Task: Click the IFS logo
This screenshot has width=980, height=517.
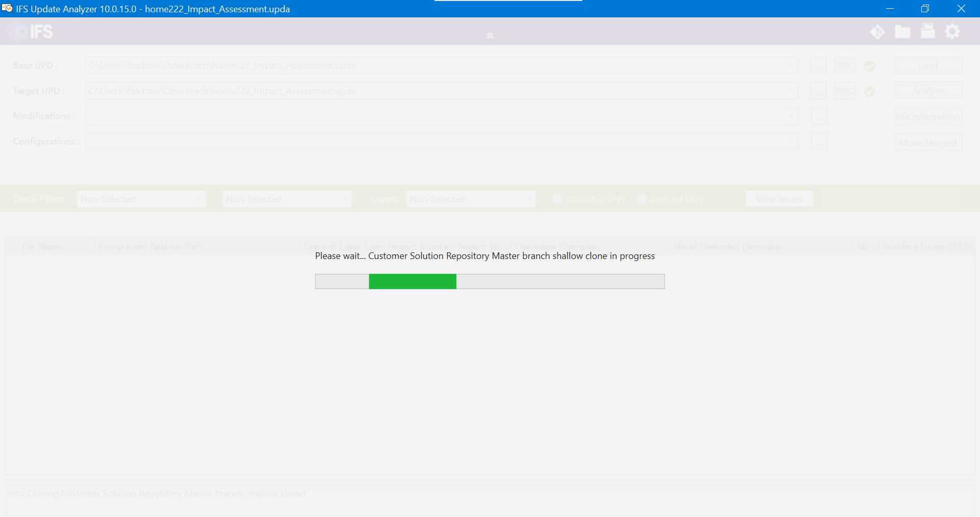Action: (x=30, y=32)
